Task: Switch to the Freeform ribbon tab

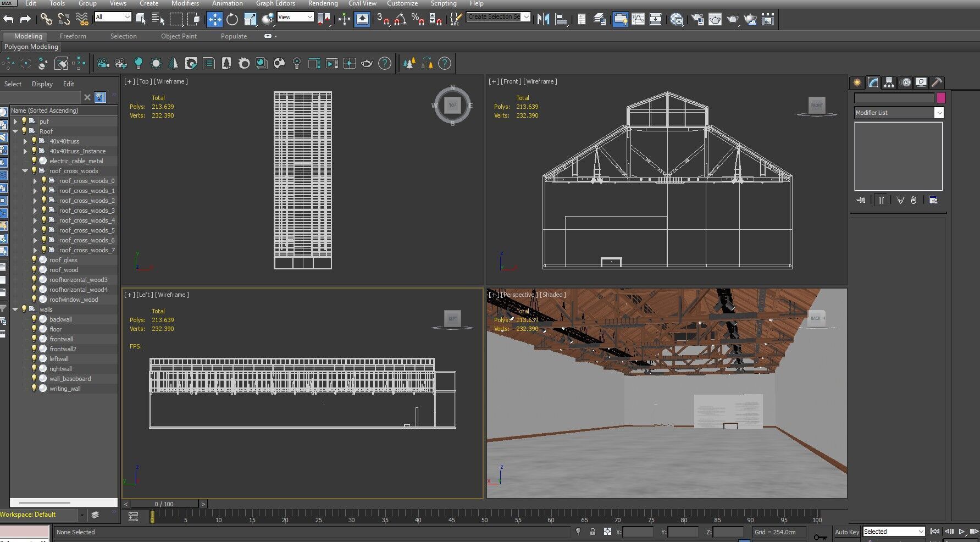Action: click(73, 36)
